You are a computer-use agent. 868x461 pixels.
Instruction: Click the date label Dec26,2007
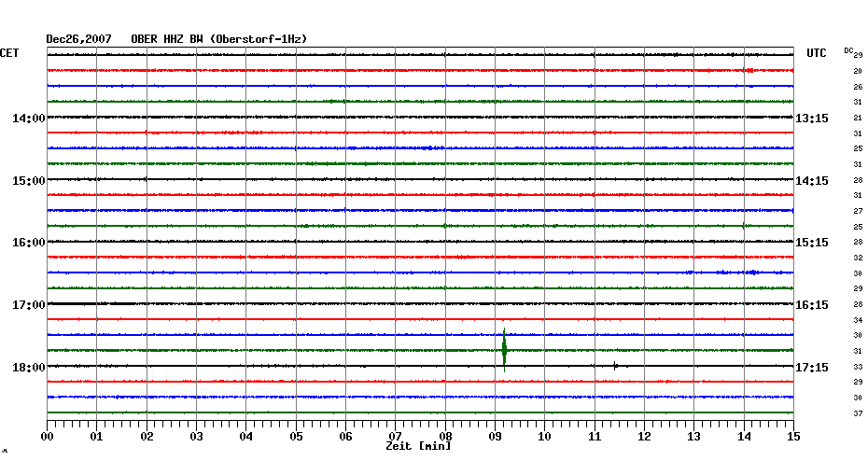pyautogui.click(x=78, y=39)
